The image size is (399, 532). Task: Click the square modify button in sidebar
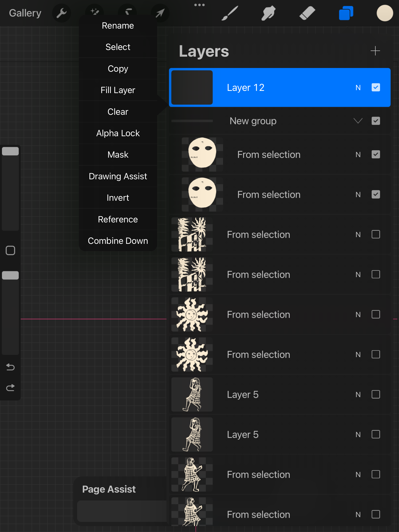[10, 250]
